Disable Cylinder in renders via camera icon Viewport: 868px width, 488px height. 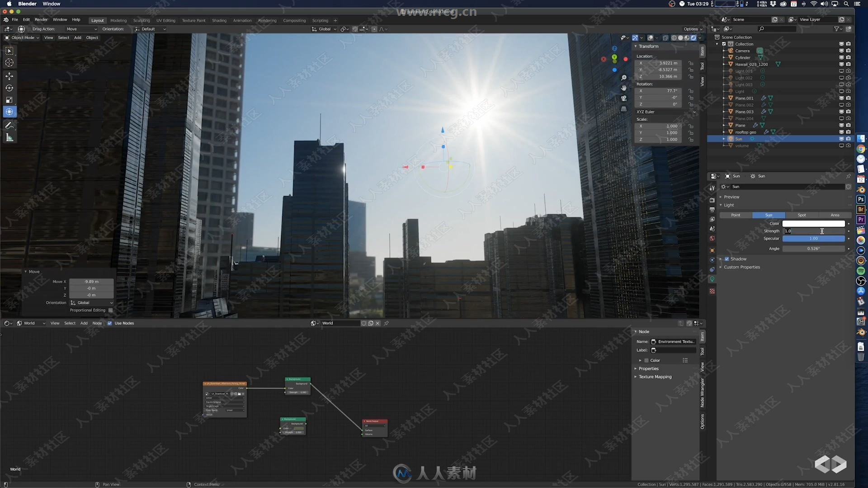848,57
